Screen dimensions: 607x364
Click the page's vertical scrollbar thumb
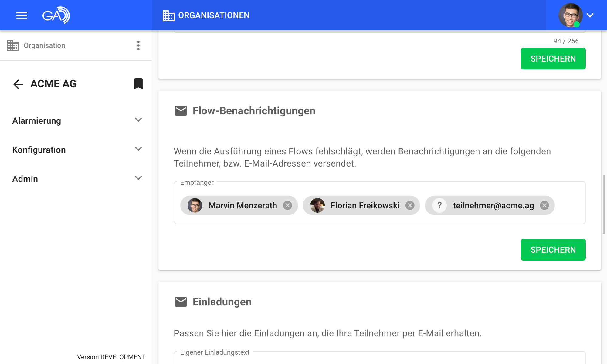click(604, 204)
